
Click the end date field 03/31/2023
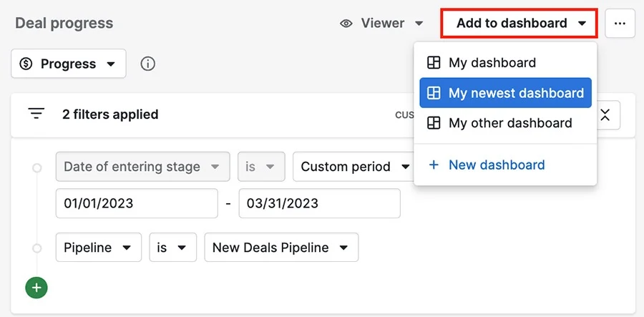[x=319, y=203]
